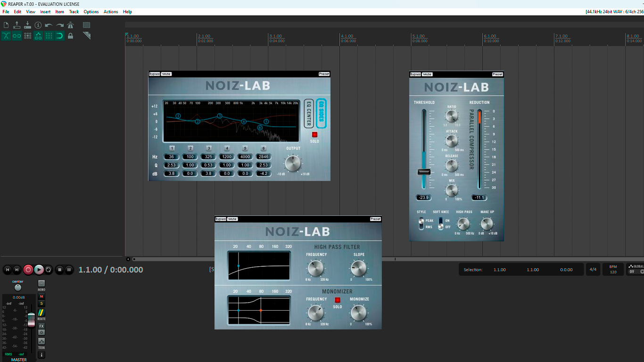Go to project end transport button
644x362 pixels.
point(17,270)
